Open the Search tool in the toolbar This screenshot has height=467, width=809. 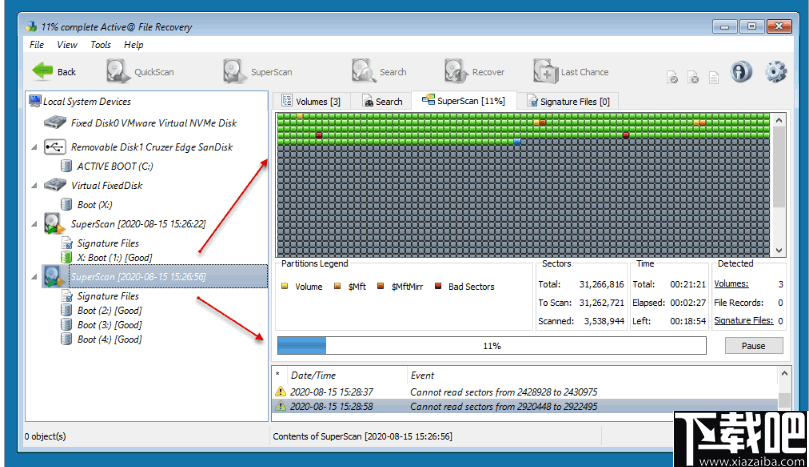click(379, 71)
